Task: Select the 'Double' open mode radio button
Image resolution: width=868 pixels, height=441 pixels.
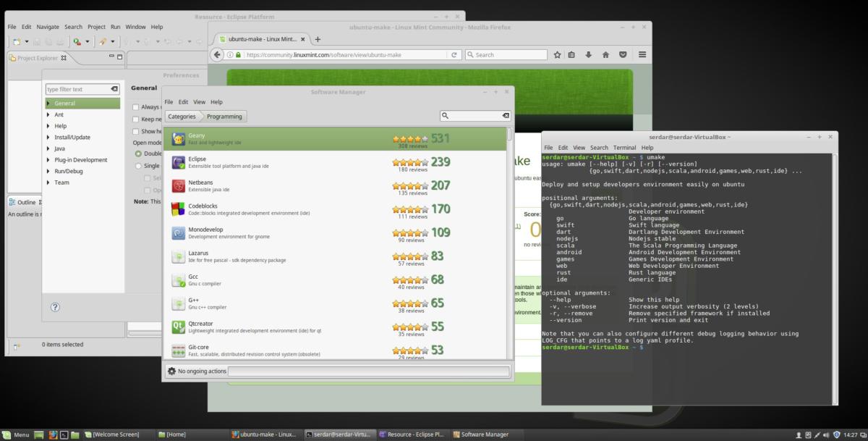Action: pos(138,154)
